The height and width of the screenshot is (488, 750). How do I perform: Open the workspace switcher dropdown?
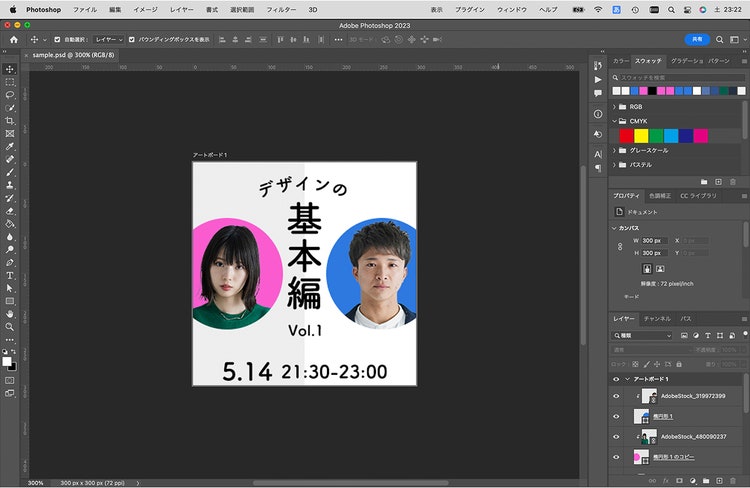point(737,40)
